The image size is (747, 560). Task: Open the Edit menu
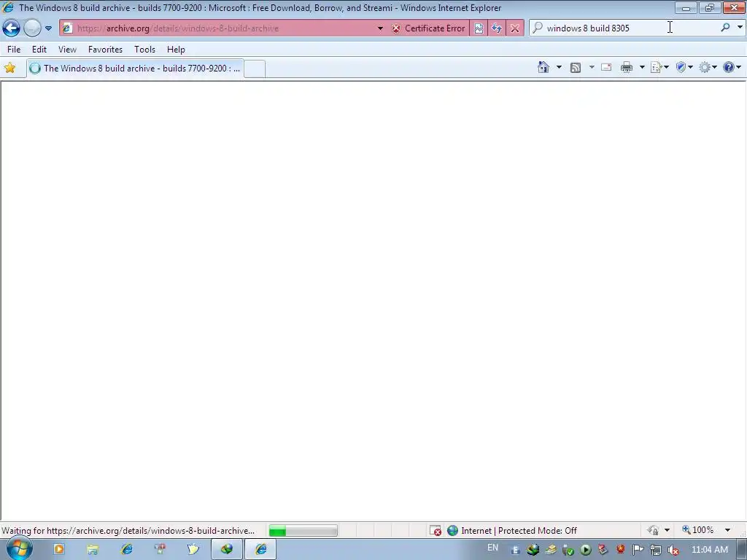[x=39, y=50]
